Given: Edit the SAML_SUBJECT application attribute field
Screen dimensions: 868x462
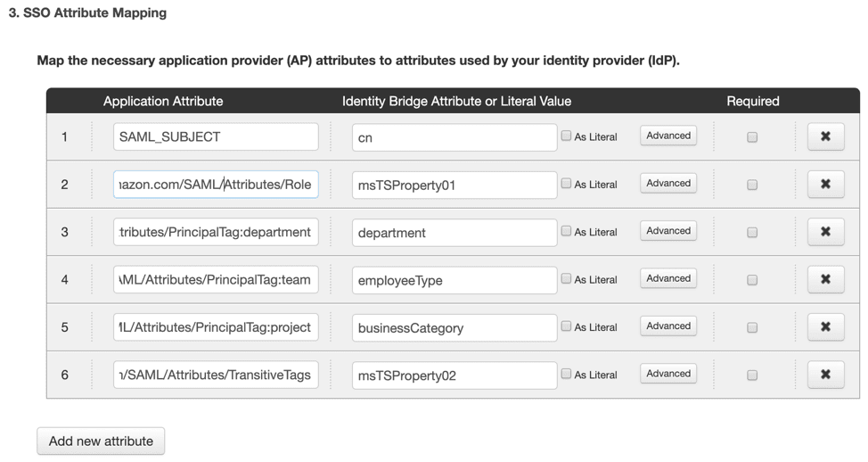Looking at the screenshot, I should point(216,136).
